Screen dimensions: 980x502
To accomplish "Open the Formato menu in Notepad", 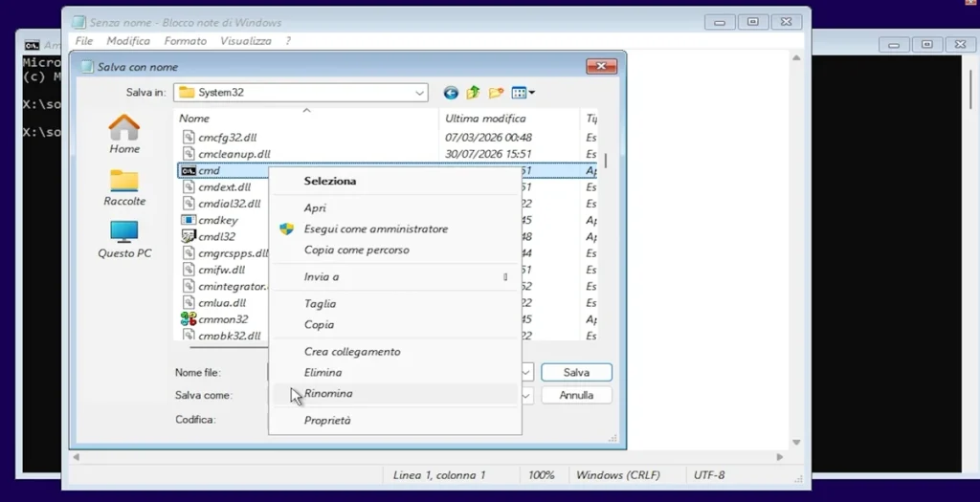I will (185, 40).
